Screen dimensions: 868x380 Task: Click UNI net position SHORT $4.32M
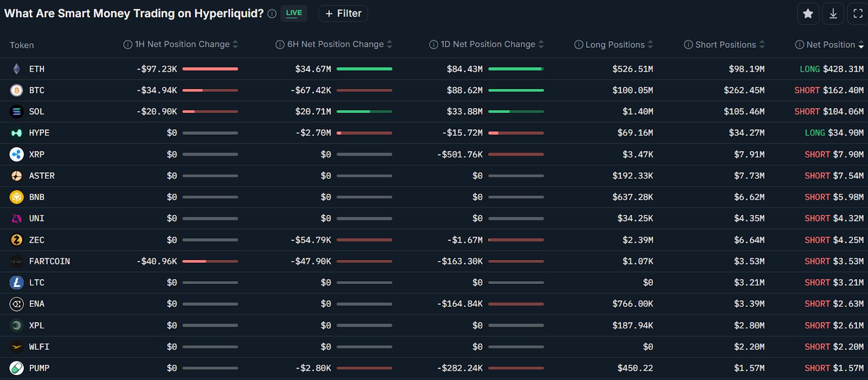834,218
